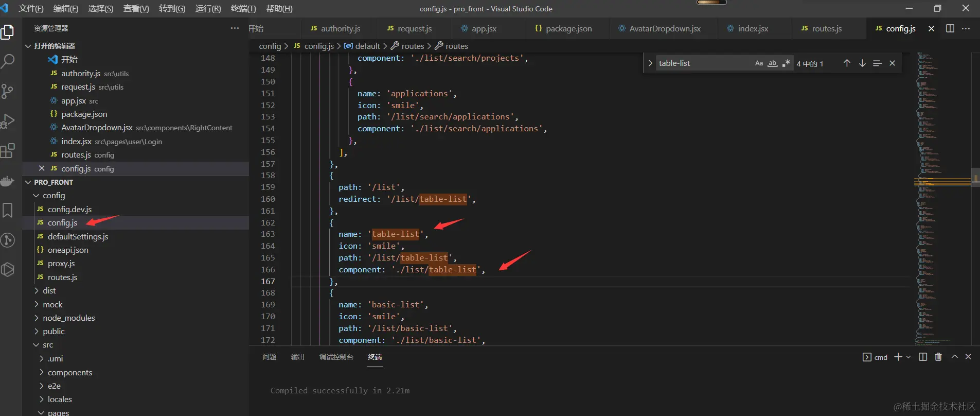The height and width of the screenshot is (416, 980).
Task: Split the terminal panel
Action: coord(923,357)
